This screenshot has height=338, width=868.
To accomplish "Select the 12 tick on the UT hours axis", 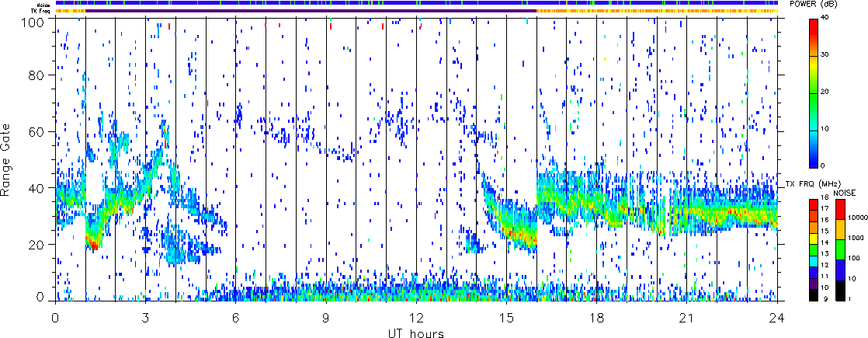I will point(416,318).
